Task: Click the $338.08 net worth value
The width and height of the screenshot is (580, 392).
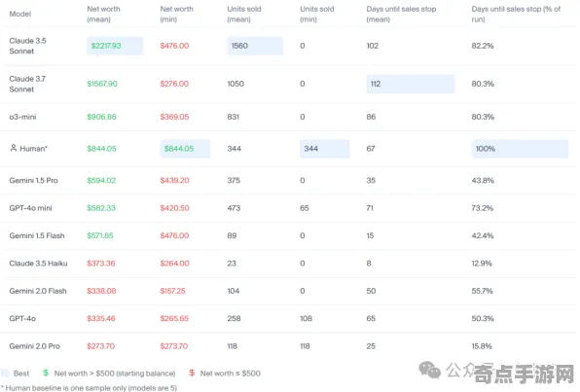Action: coord(101,292)
